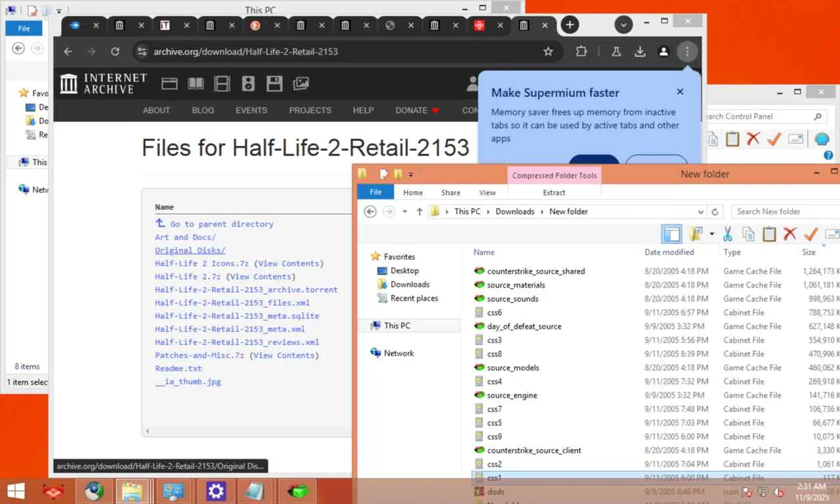Open the Quick Access Toolbar dropdown in New folder
Viewport: 840px width, 504px height.
(x=411, y=174)
